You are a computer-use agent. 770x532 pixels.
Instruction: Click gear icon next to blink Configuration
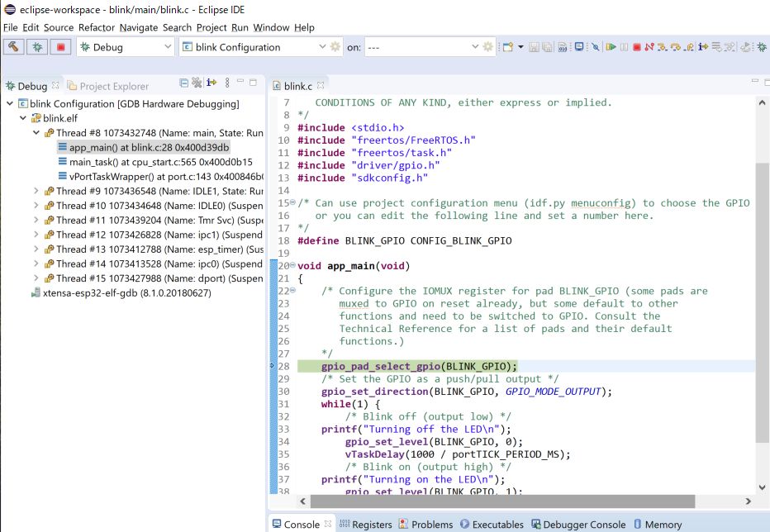(335, 46)
